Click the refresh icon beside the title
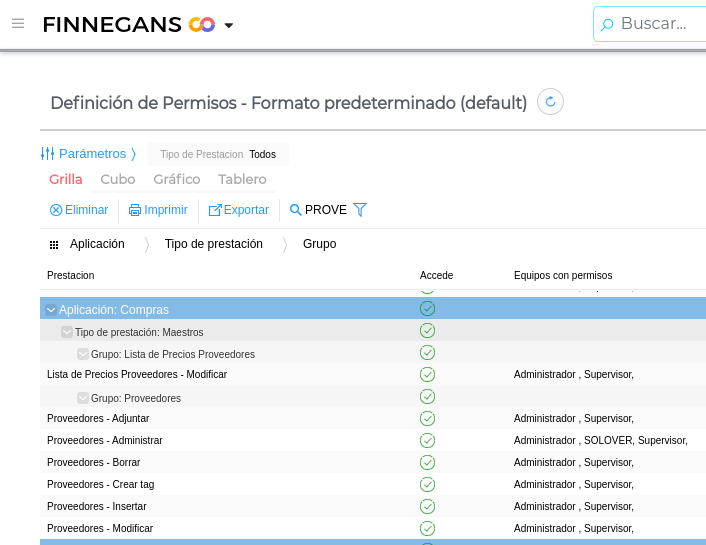Image resolution: width=706 pixels, height=545 pixels. (x=550, y=102)
